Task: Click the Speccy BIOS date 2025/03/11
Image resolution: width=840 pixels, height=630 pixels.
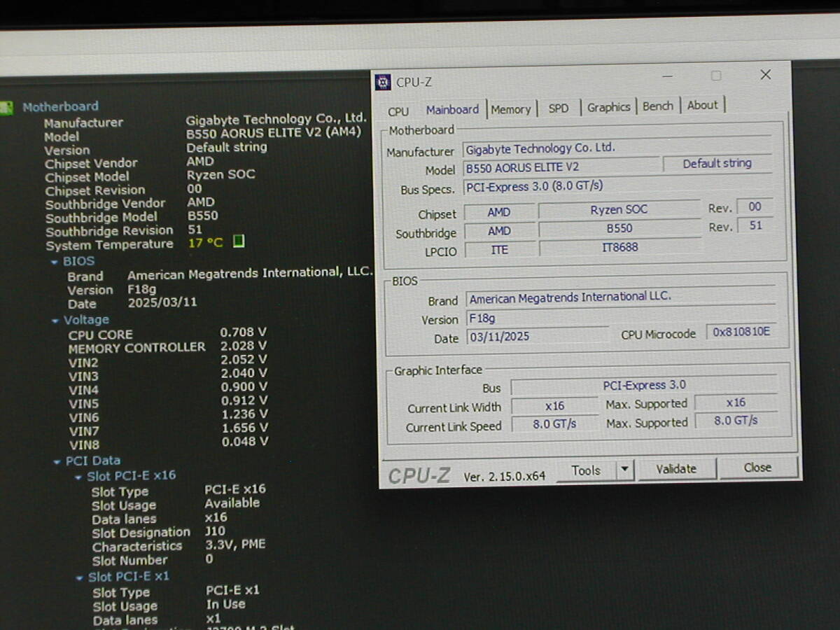Action: pos(162,303)
